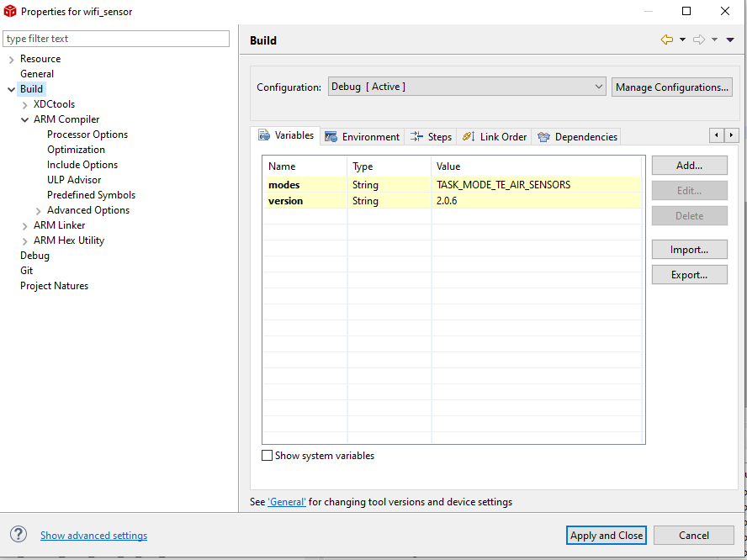
Task: Click the Steps tab icon
Action: (x=416, y=136)
